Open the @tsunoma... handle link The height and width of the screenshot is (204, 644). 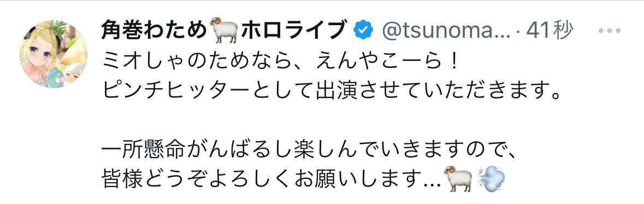click(446, 31)
